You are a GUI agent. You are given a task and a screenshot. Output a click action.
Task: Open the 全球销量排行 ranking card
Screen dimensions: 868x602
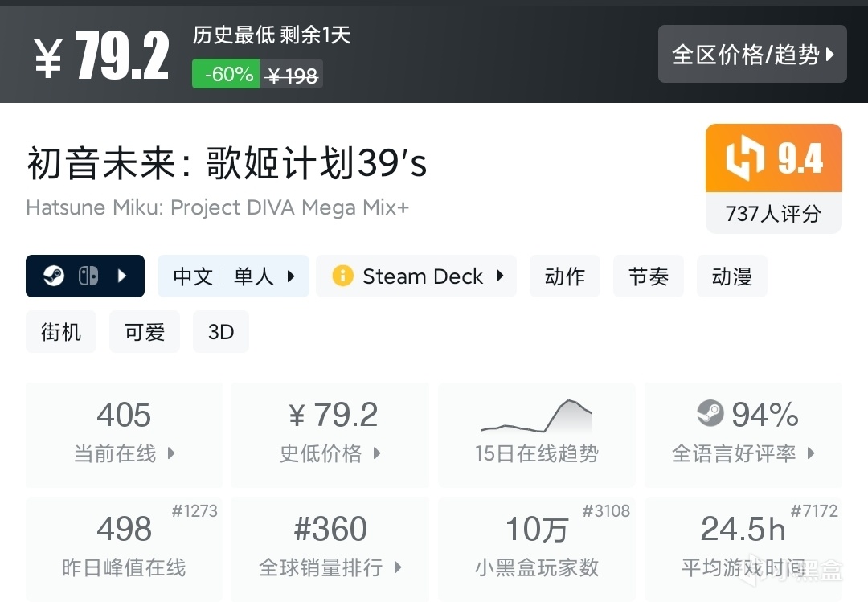click(330, 548)
